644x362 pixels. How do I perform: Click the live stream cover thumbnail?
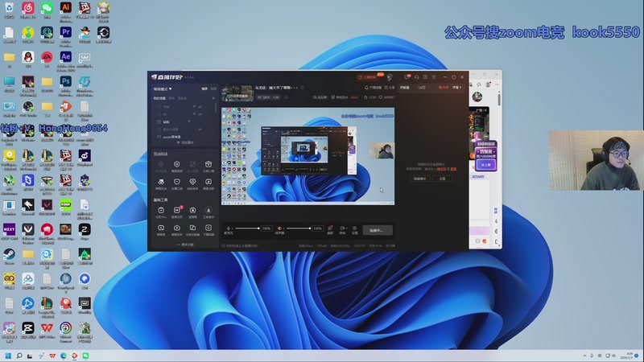point(237,93)
